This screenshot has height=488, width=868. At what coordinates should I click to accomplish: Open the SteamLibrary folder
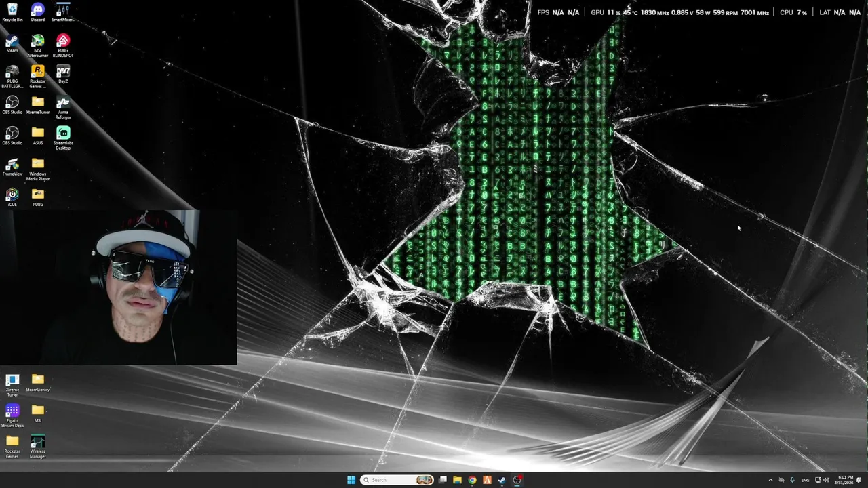tap(38, 383)
